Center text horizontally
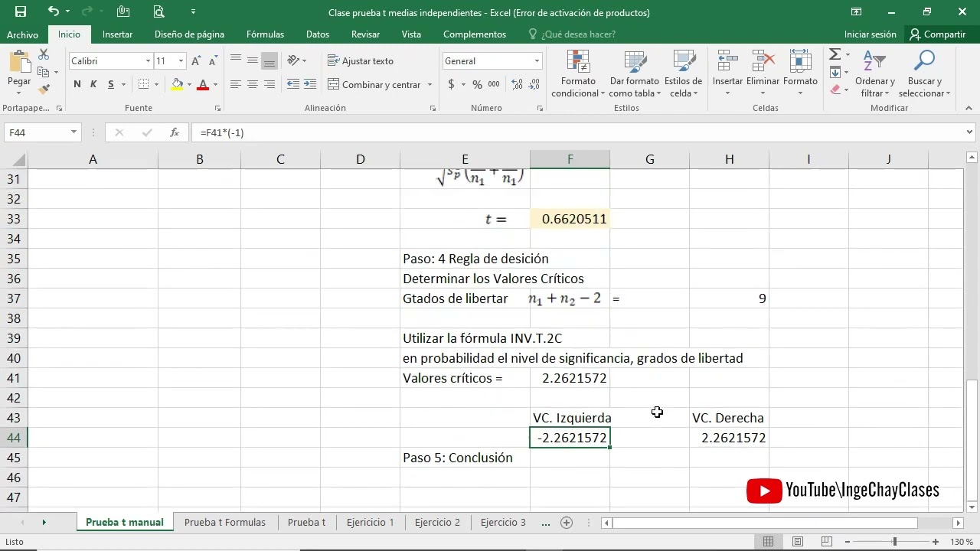This screenshot has height=551, width=980. pos(252,84)
